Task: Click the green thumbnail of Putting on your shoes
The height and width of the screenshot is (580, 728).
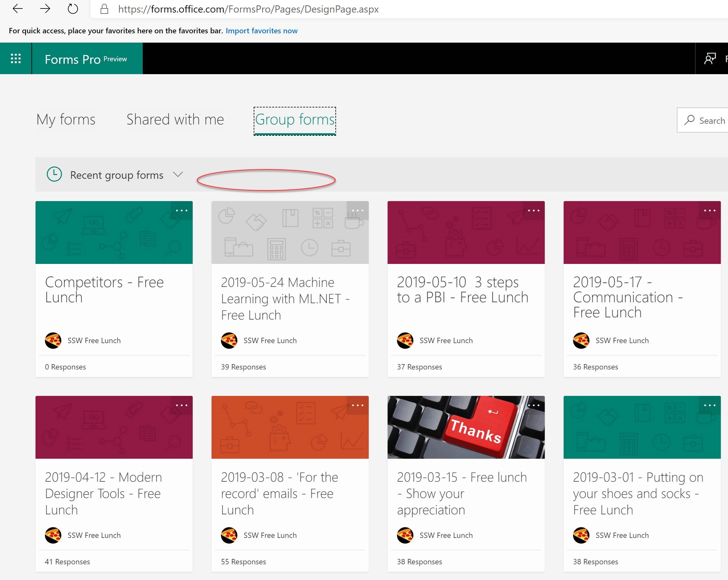Action: coord(642,427)
